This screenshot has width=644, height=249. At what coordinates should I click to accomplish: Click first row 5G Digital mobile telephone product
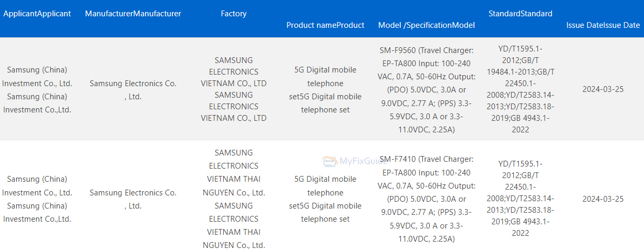tap(325, 90)
